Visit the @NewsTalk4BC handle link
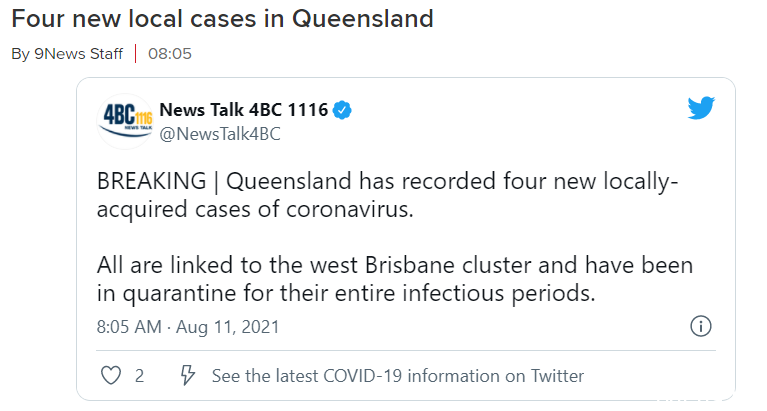 click(220, 134)
